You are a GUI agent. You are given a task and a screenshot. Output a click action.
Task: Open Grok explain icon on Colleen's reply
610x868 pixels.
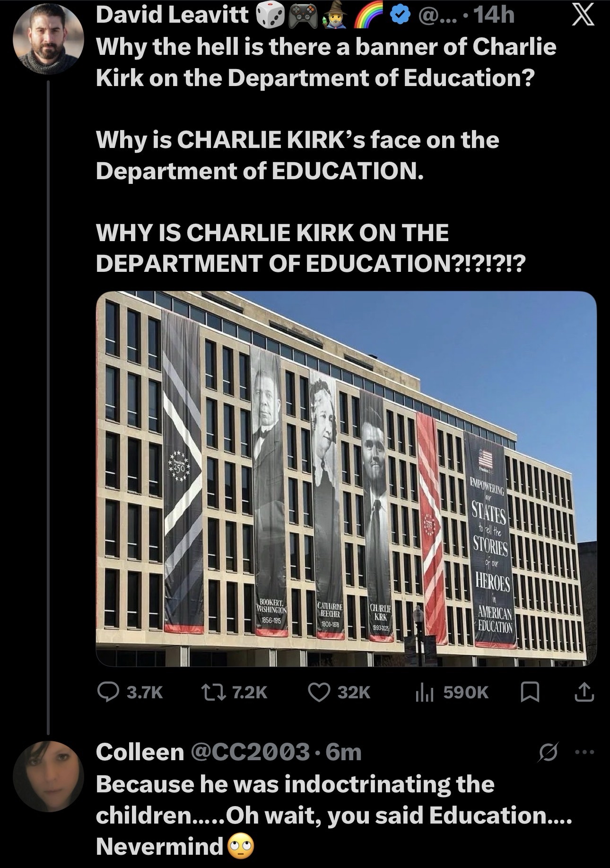(549, 751)
